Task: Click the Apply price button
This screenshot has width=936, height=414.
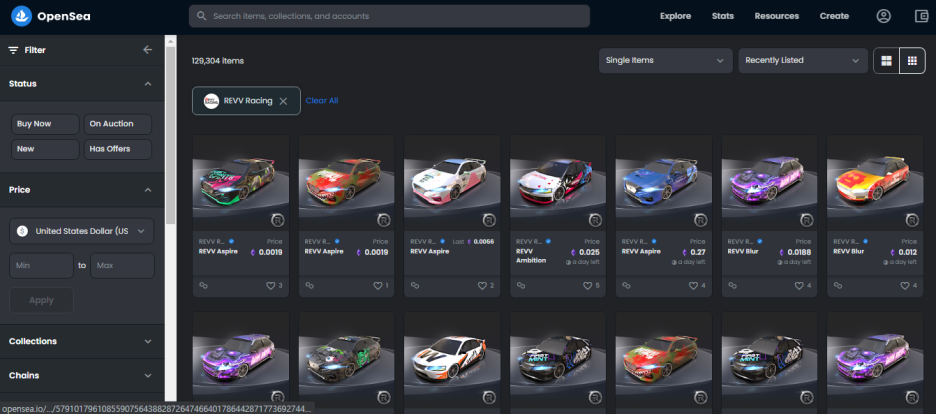Action: point(42,300)
